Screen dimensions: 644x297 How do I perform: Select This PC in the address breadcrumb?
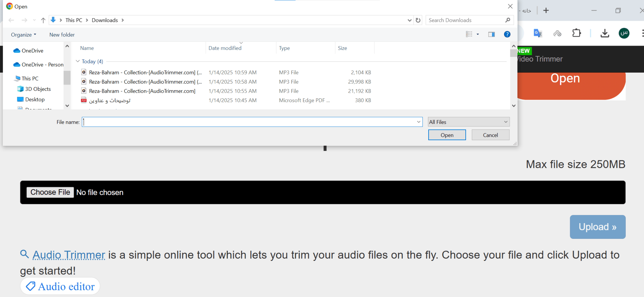tap(74, 20)
